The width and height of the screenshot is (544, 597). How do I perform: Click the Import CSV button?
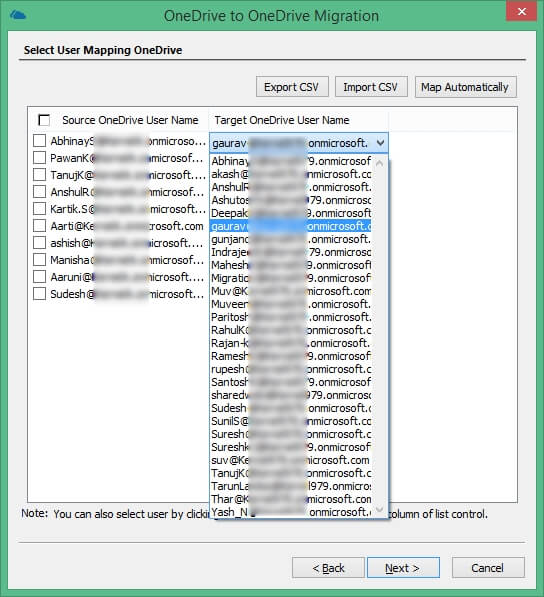pos(371,87)
